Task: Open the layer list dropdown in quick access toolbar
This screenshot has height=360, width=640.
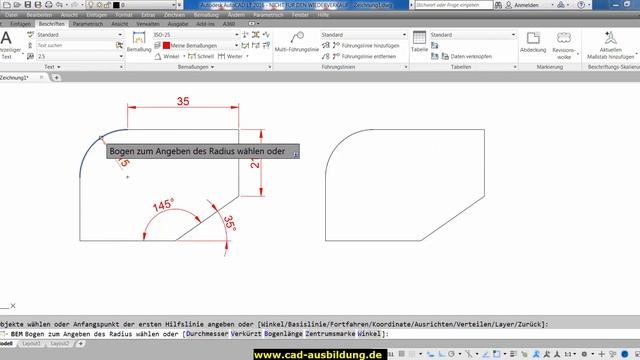Action: coord(174,5)
